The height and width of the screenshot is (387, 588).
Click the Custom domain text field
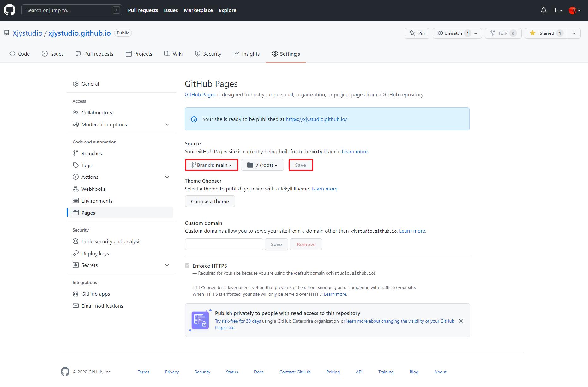[224, 244]
